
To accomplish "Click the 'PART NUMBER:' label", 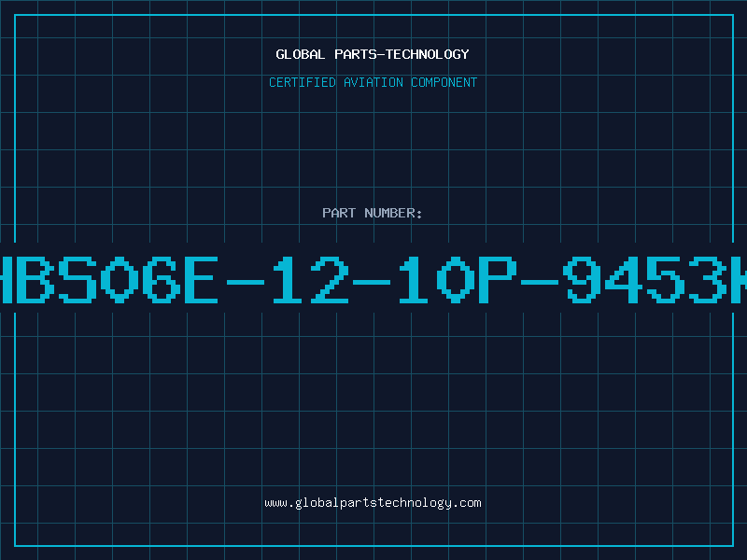I will [x=372, y=213].
